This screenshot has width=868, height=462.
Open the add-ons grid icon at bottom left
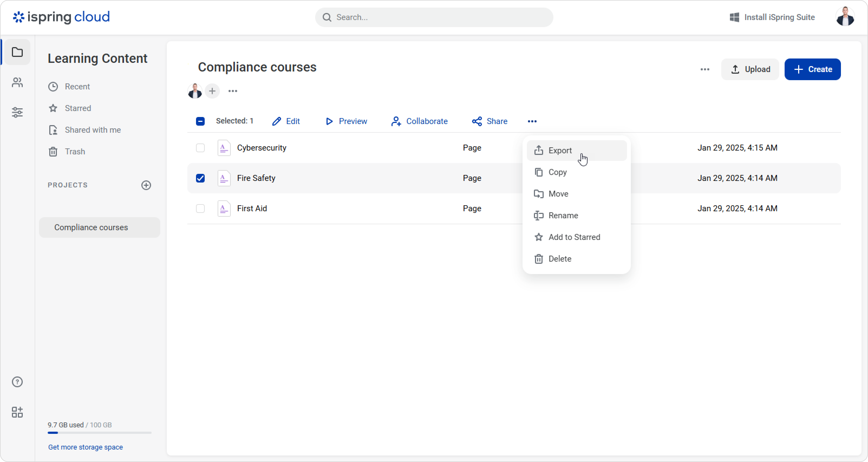pos(17,412)
